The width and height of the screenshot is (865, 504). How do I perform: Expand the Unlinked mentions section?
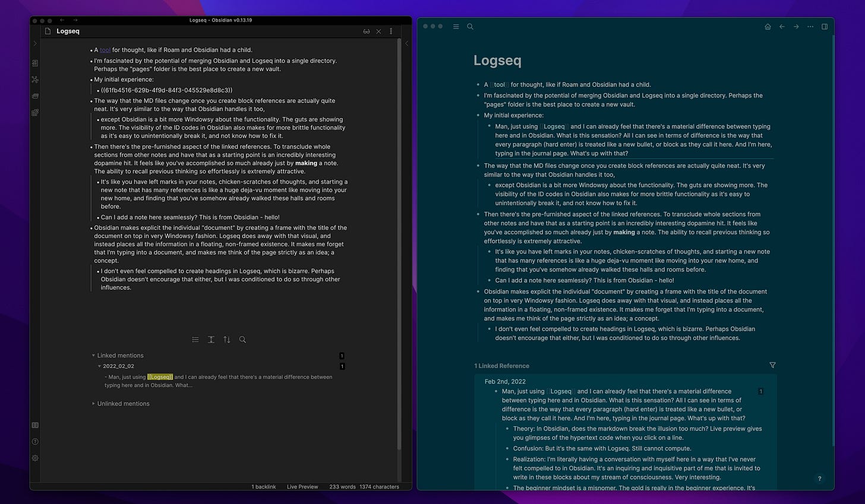[x=93, y=404]
